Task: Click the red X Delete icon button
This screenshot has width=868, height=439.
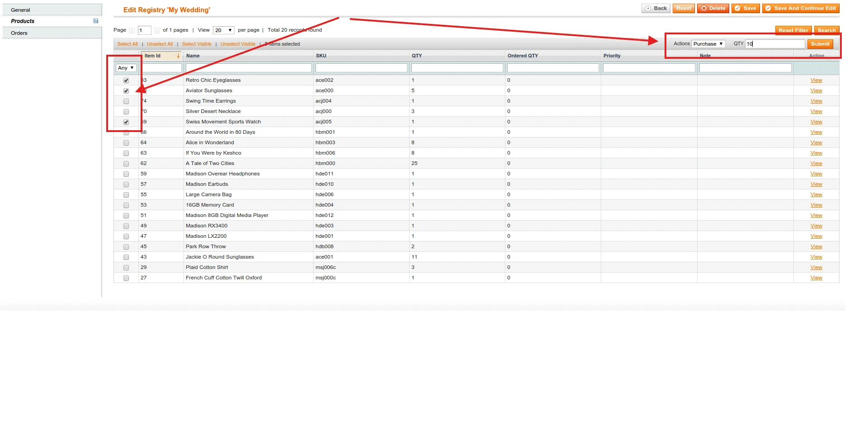Action: [703, 8]
